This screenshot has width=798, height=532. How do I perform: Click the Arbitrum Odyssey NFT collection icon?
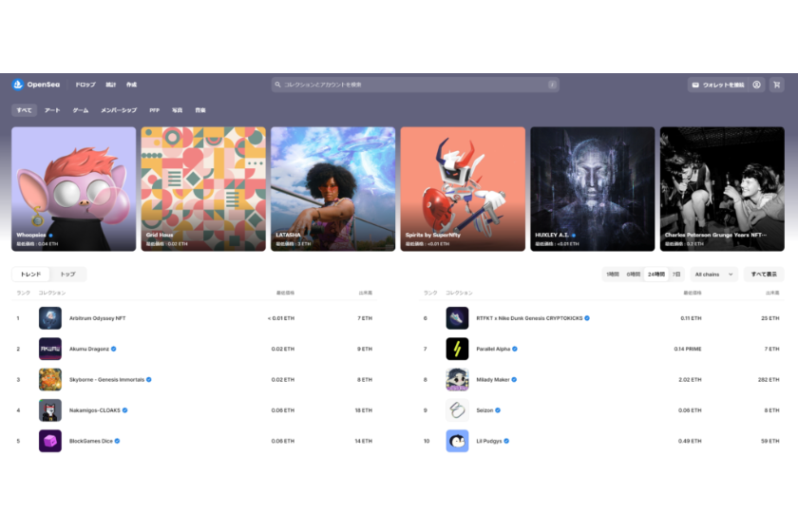click(49, 318)
